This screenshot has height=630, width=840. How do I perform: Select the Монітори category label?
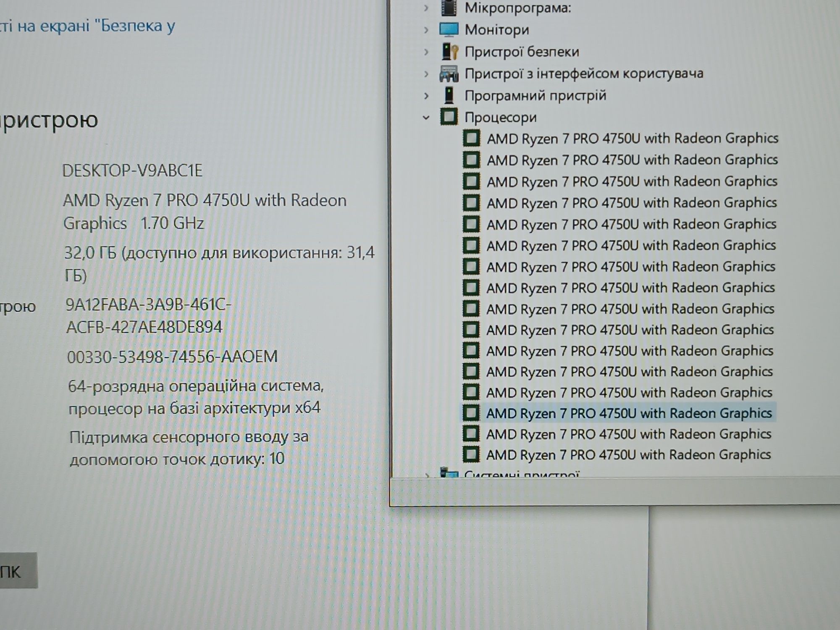pyautogui.click(x=497, y=30)
